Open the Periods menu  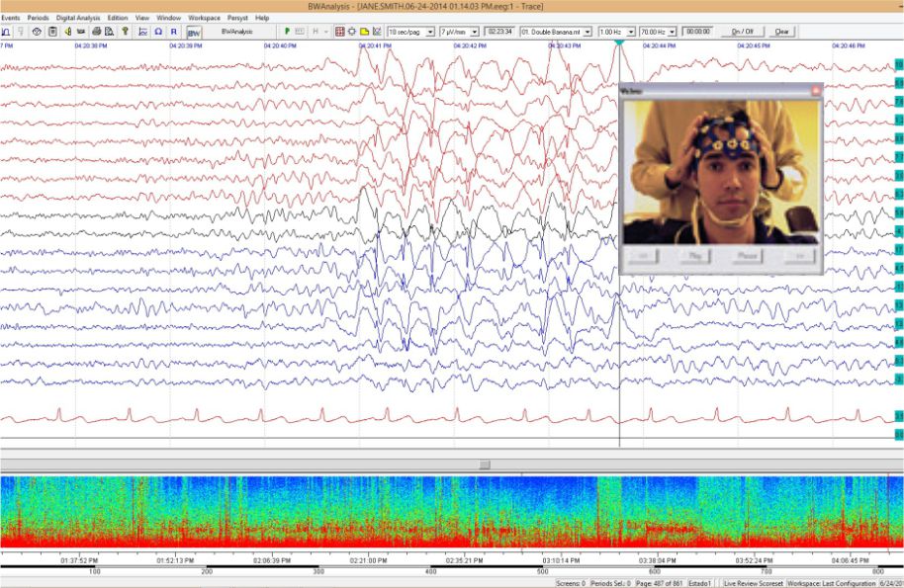point(38,18)
